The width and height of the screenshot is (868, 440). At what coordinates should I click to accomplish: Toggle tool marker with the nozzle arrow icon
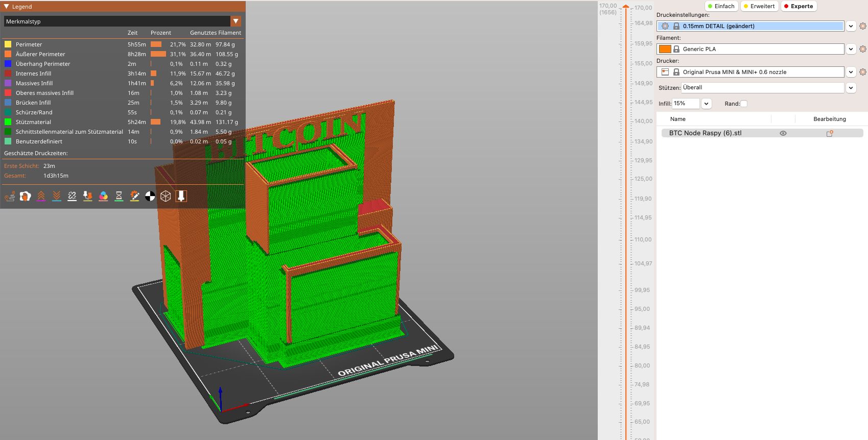coord(181,196)
